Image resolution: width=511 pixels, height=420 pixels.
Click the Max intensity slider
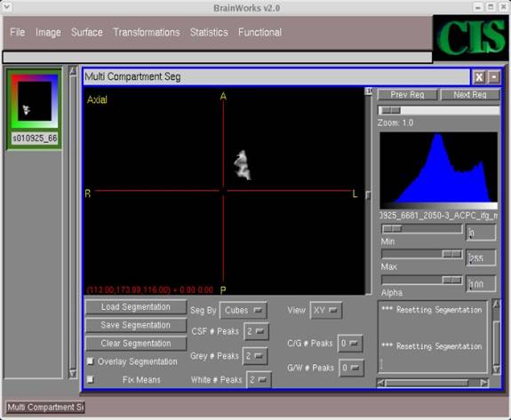coord(422,254)
